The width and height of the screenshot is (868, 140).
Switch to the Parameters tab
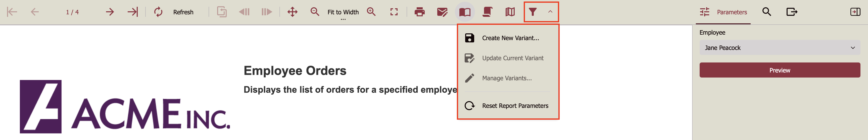coord(724,12)
